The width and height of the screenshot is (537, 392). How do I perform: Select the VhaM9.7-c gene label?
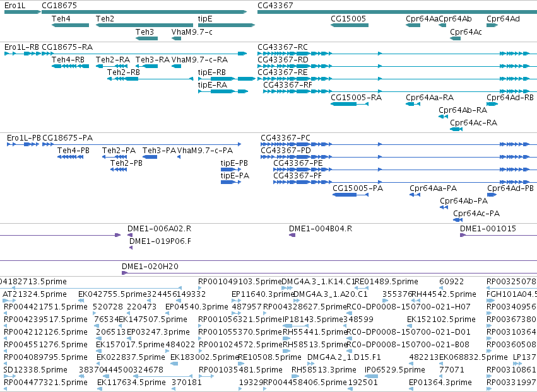point(192,32)
